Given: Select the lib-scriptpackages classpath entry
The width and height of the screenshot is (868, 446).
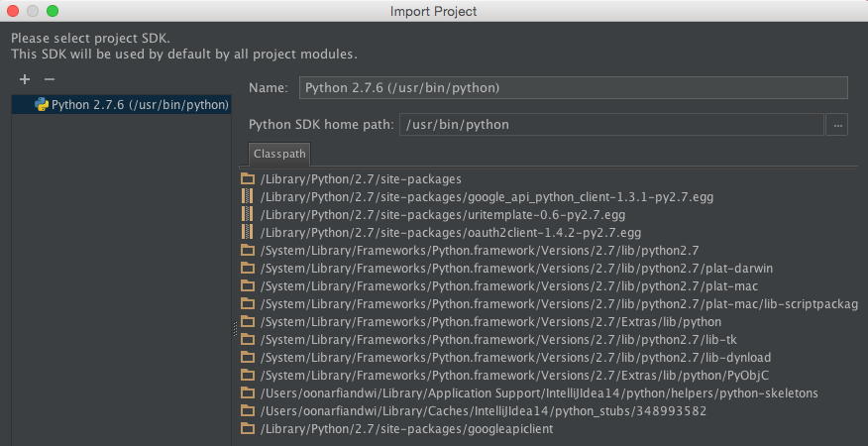Looking at the screenshot, I should coord(558,304).
